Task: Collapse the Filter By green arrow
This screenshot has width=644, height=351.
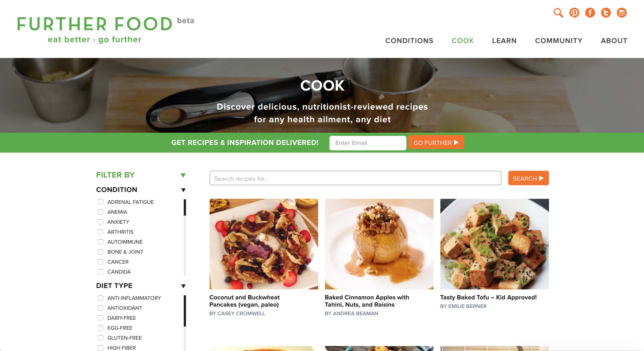Action: click(x=183, y=175)
